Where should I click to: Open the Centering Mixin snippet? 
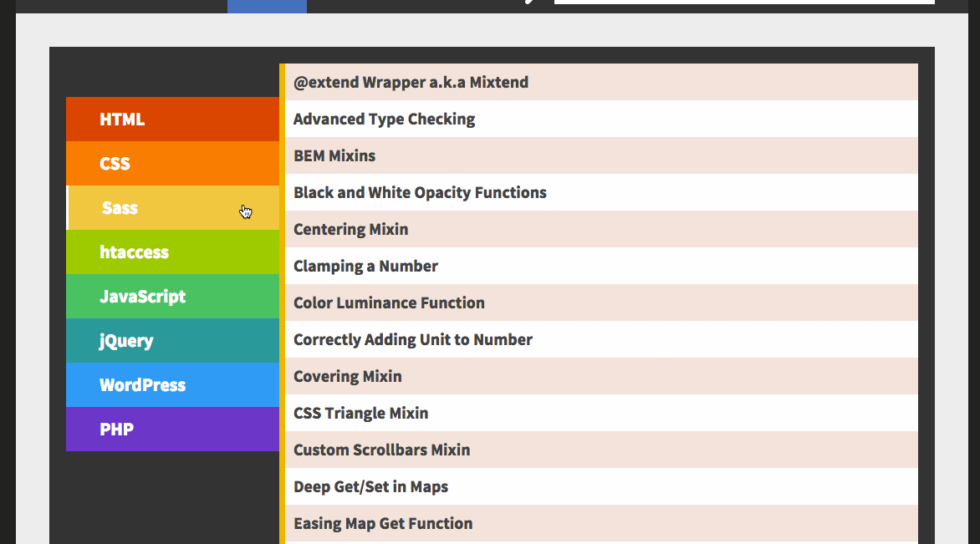point(601,229)
